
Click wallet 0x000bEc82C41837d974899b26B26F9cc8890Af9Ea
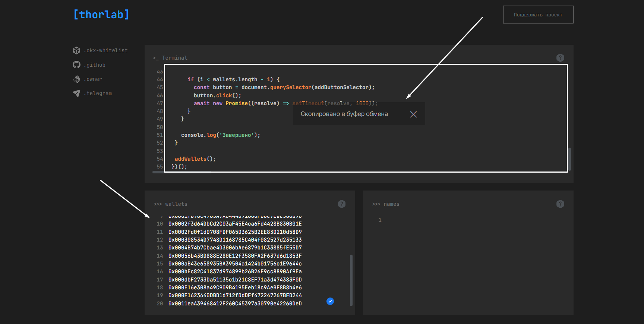(x=235, y=271)
